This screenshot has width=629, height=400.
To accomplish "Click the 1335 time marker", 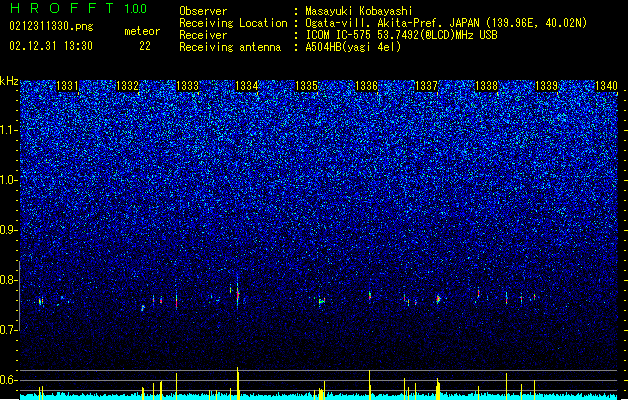I will 306,86.
